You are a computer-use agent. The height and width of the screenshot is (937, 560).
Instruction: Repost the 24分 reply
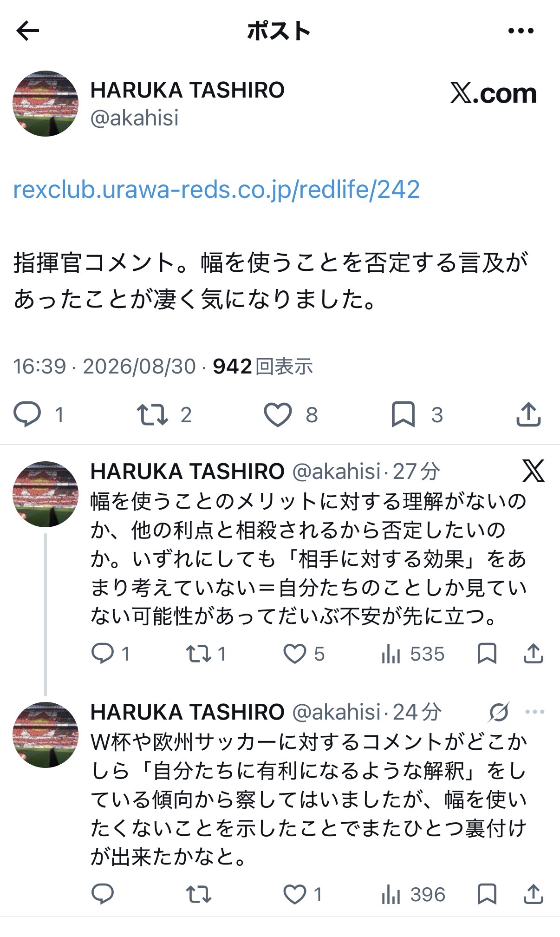click(x=199, y=894)
